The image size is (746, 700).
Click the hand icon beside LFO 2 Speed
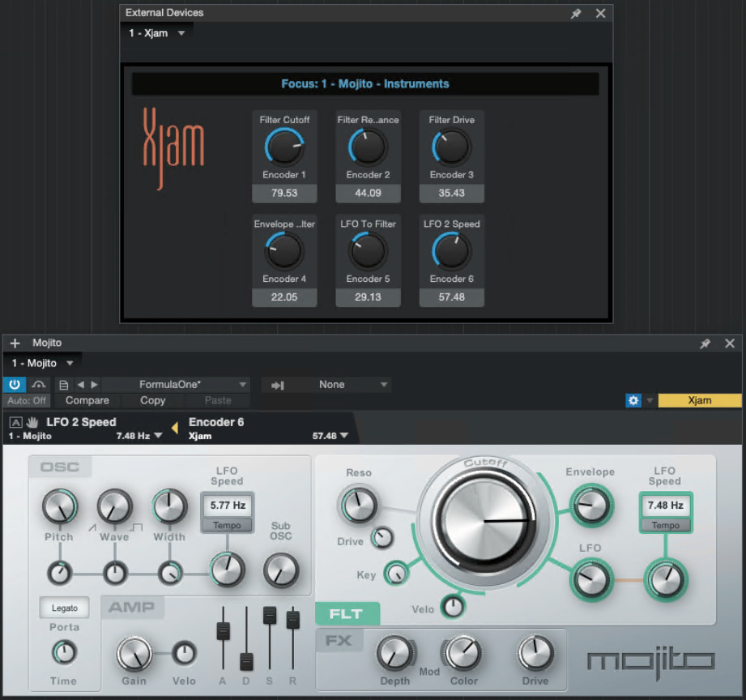[32, 422]
